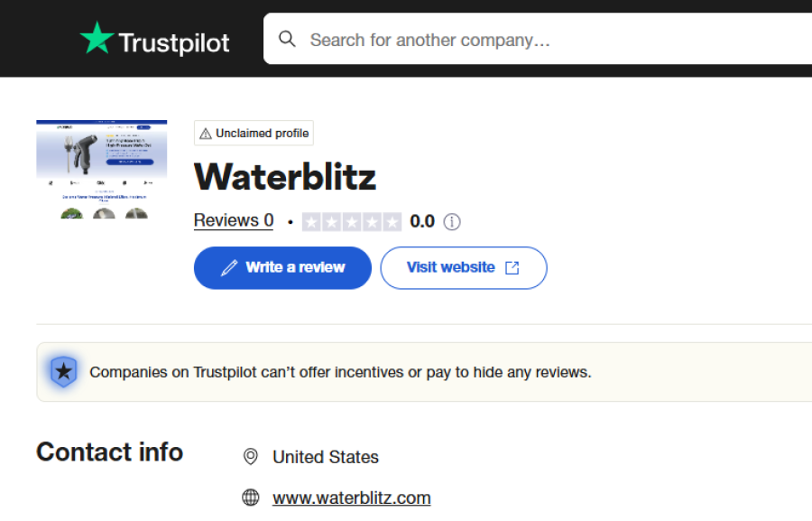Open the Waterblitz website preview thumbnail
Image resolution: width=812 pixels, height=521 pixels.
101,170
